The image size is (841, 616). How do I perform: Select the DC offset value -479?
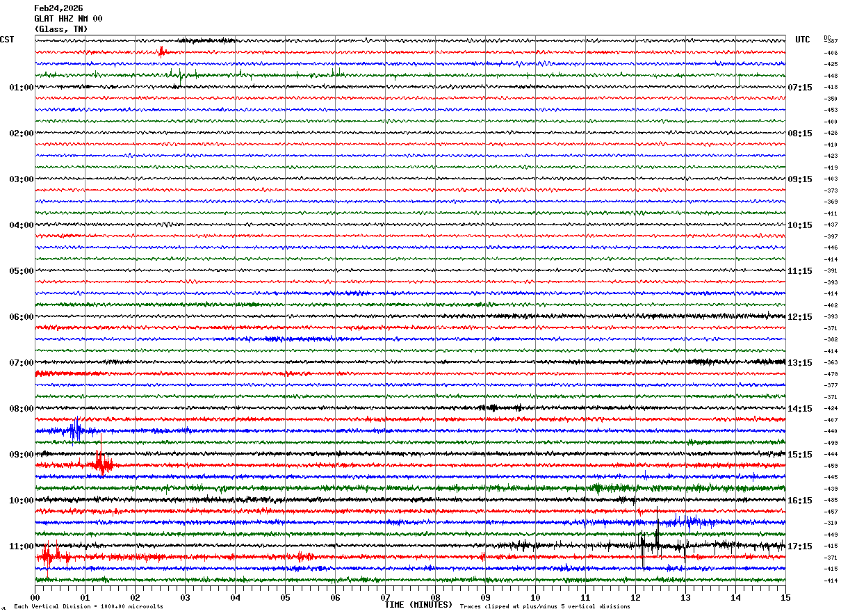point(831,374)
